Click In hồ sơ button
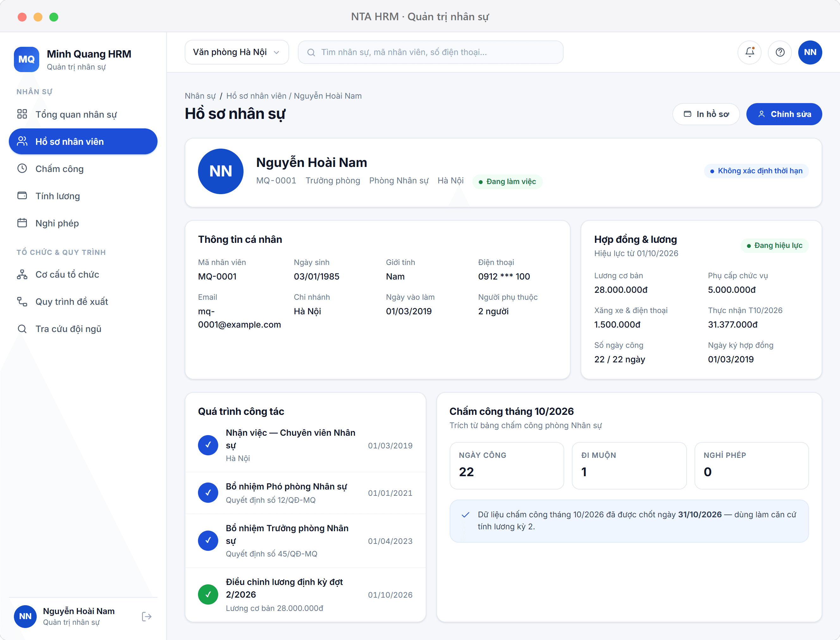Viewport: 840px width, 640px height. [706, 114]
